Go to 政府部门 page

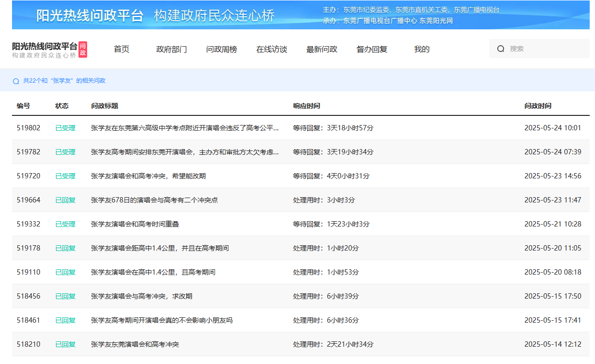coord(171,49)
